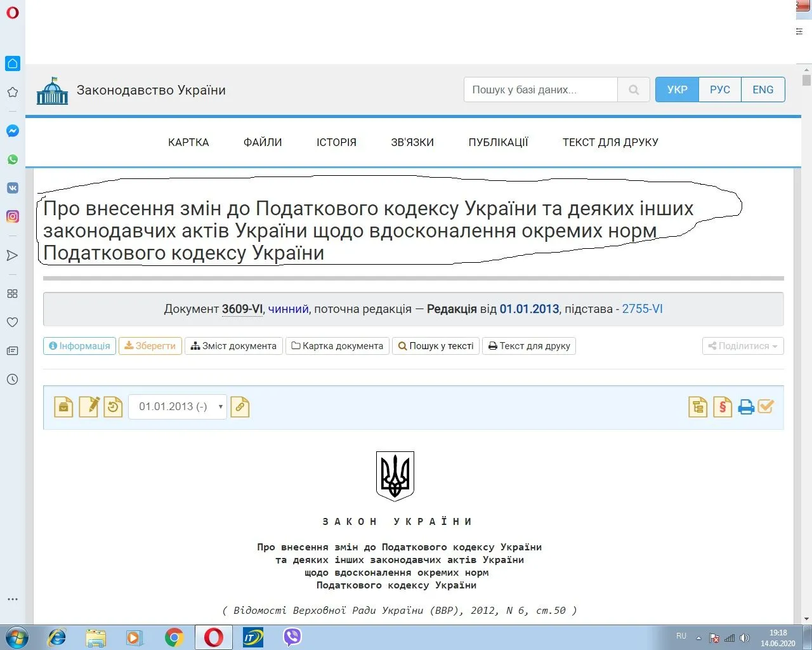Viewport: 812px width, 650px height.
Task: Click the orange checkmark icon in toolbar
Action: (766, 406)
